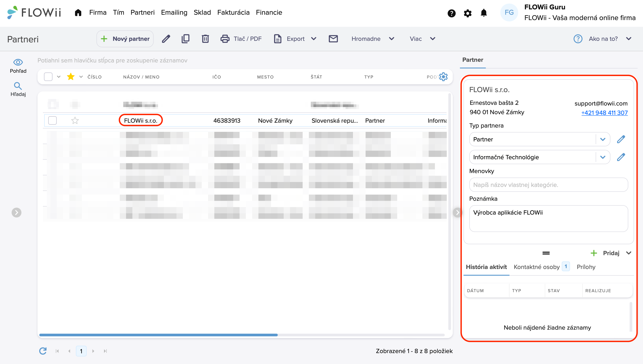
Task: Edit partner type with the pencil icon
Action: [621, 139]
